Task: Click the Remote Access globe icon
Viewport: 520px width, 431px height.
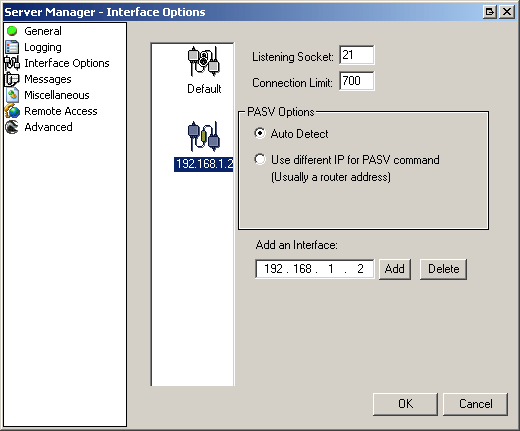Action: click(12, 111)
